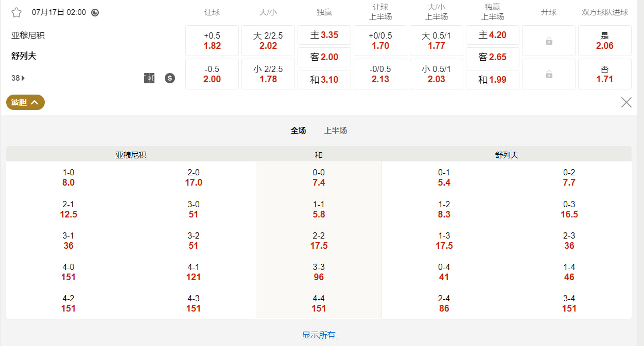The image size is (644, 346).
Task: Select correct score 0-4 at 41
Action: (x=444, y=272)
